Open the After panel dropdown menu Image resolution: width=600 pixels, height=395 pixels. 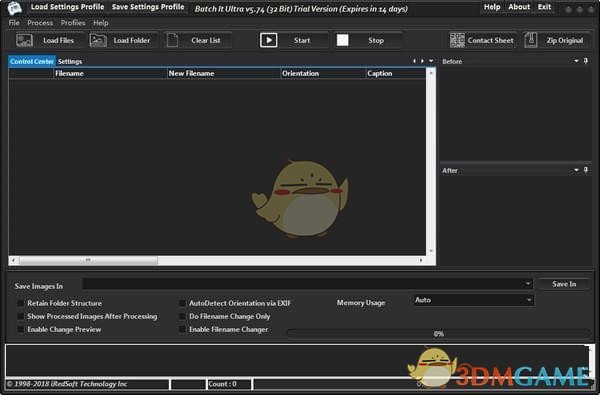click(576, 170)
